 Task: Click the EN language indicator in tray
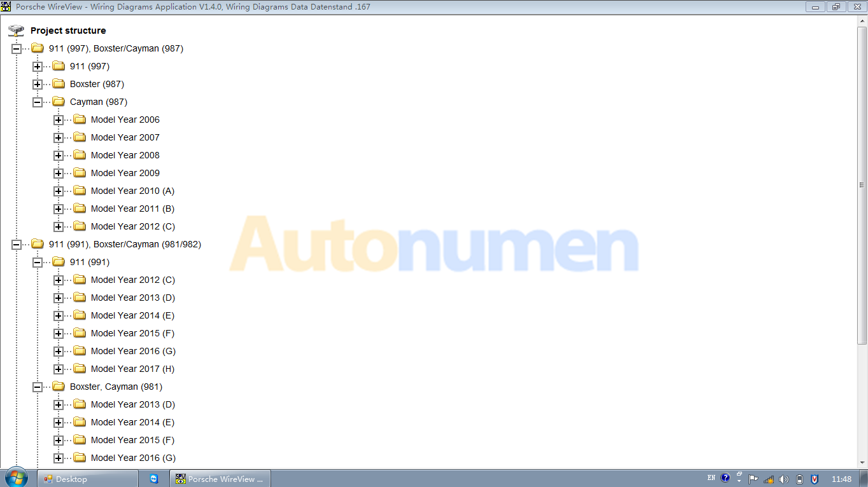click(711, 478)
